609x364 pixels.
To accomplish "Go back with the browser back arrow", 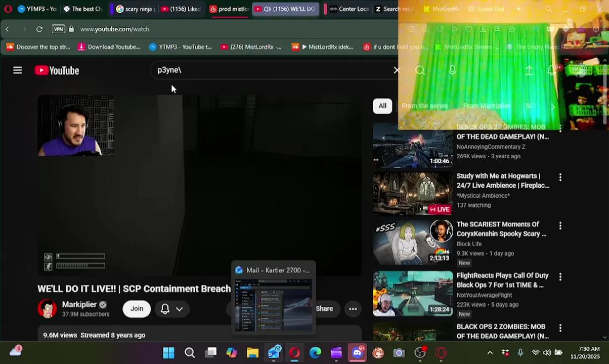I will pos(7,29).
